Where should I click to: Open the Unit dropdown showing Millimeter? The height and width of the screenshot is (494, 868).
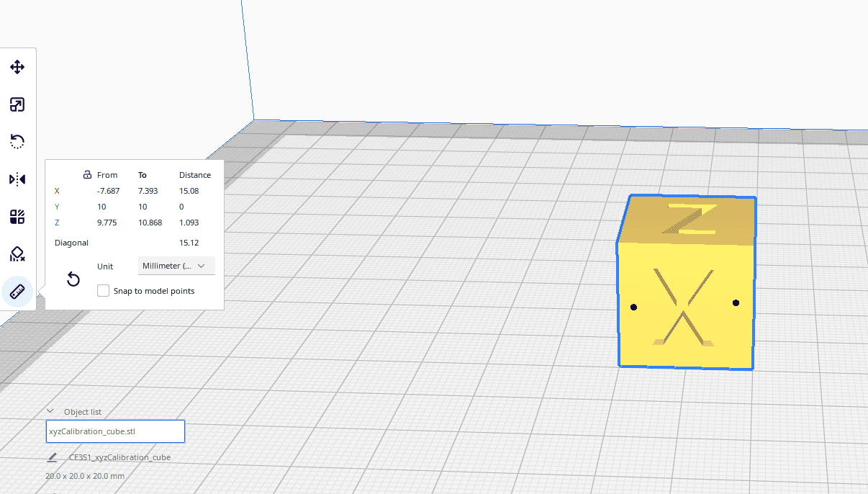(176, 266)
